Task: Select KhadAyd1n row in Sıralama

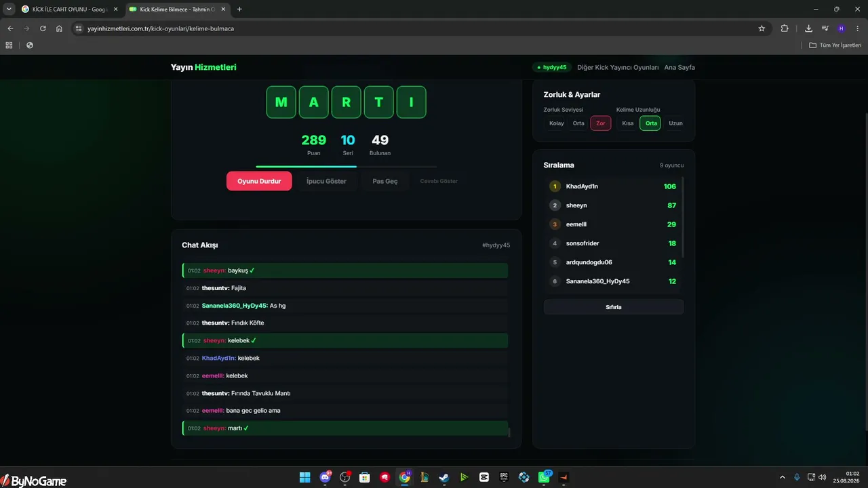Action: click(x=614, y=186)
